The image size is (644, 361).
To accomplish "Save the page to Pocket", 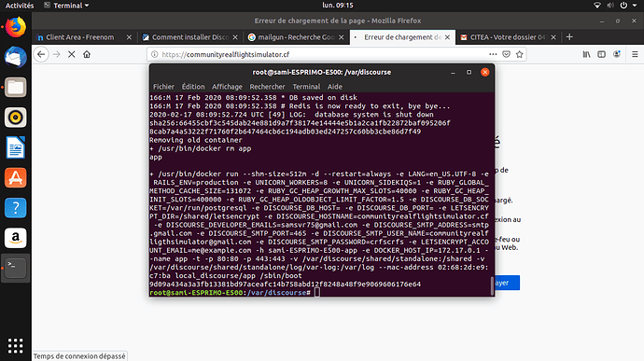I will pyautogui.click(x=506, y=54).
